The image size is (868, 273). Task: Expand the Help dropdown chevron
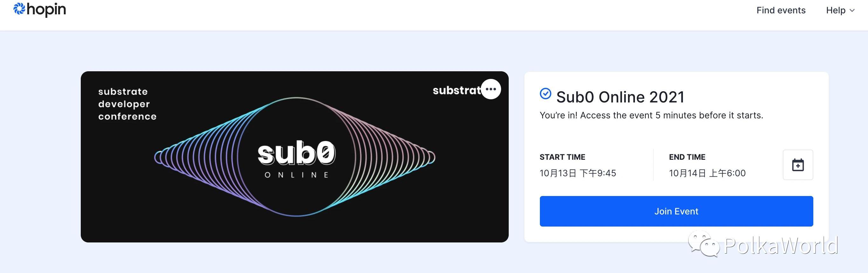(x=852, y=11)
